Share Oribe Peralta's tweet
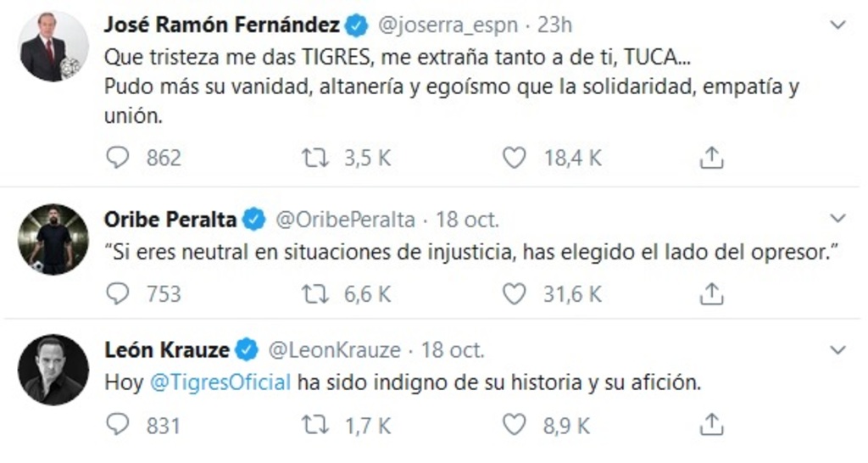This screenshot has width=868, height=463. [x=711, y=293]
